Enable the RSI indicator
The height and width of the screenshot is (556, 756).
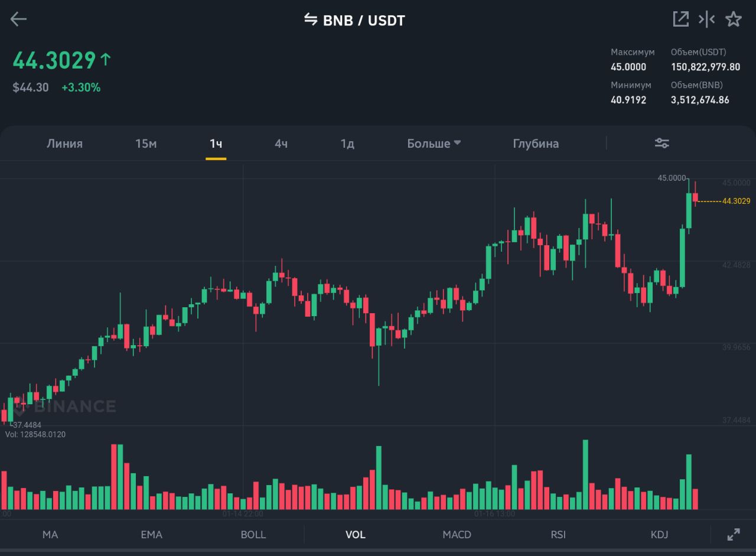(x=558, y=535)
